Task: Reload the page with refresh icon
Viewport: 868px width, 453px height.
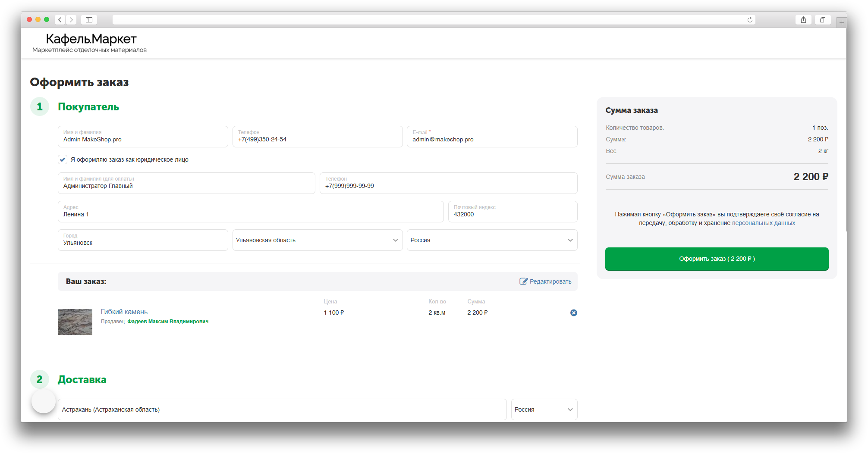Action: (x=750, y=20)
